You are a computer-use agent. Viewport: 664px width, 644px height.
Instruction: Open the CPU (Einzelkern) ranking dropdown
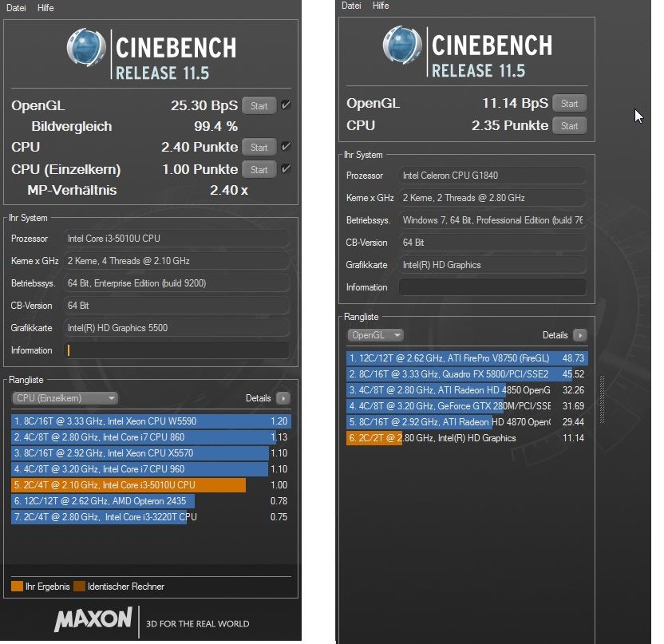tap(65, 398)
